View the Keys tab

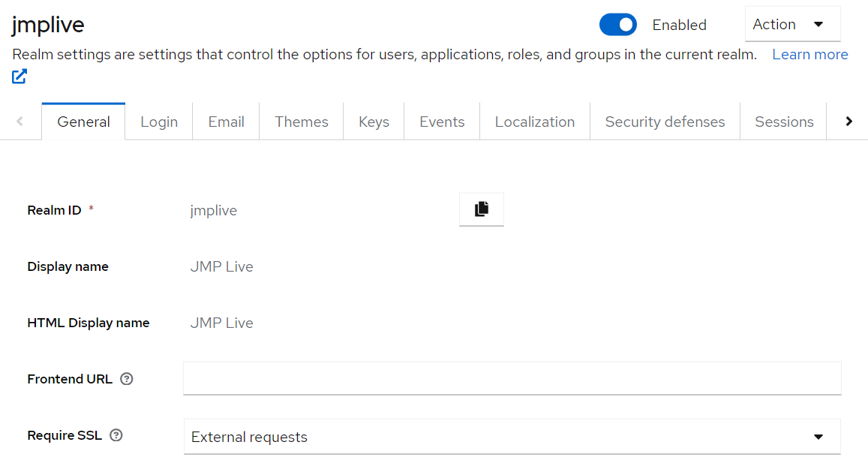(373, 121)
